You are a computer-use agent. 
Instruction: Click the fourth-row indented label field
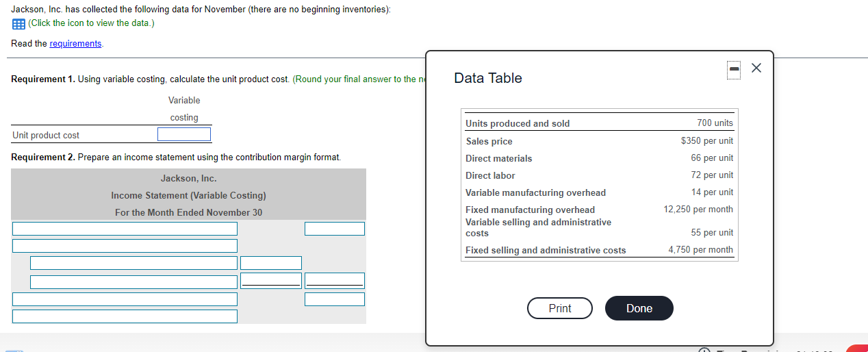pyautogui.click(x=133, y=281)
